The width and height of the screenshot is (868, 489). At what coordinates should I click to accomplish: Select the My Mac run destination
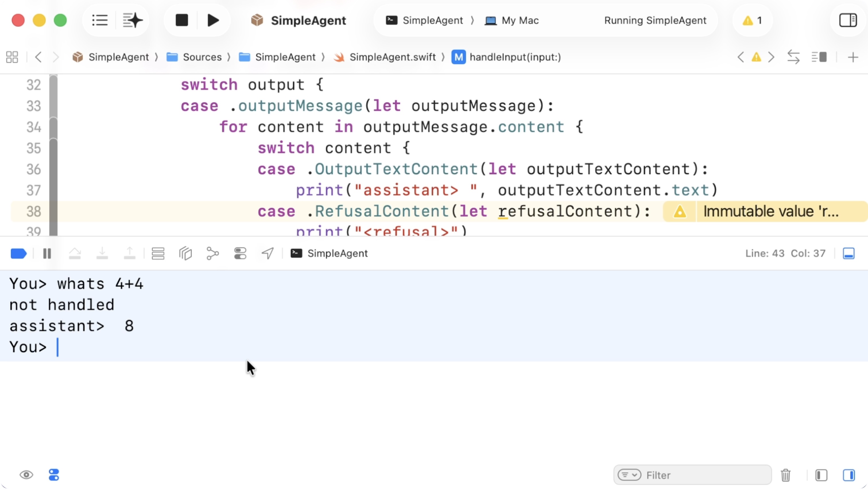[512, 21]
